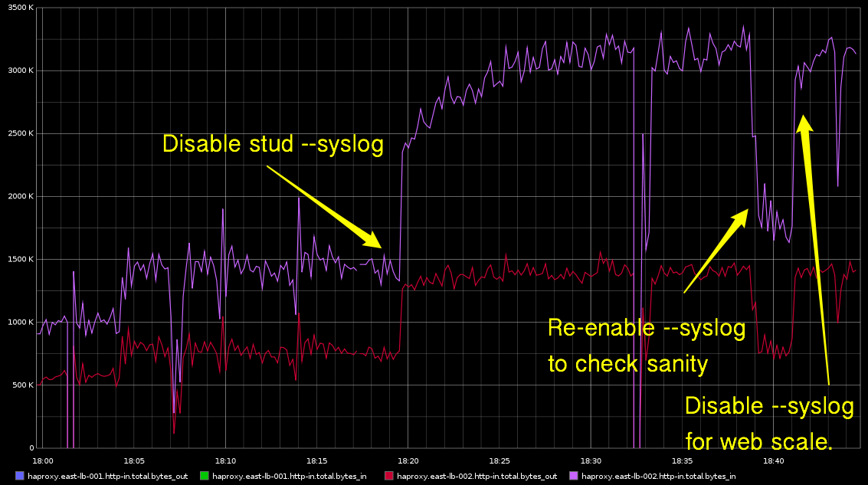Click arrowhead of the Re-enable syslog arrow
This screenshot has height=485, width=868.
[x=742, y=215]
